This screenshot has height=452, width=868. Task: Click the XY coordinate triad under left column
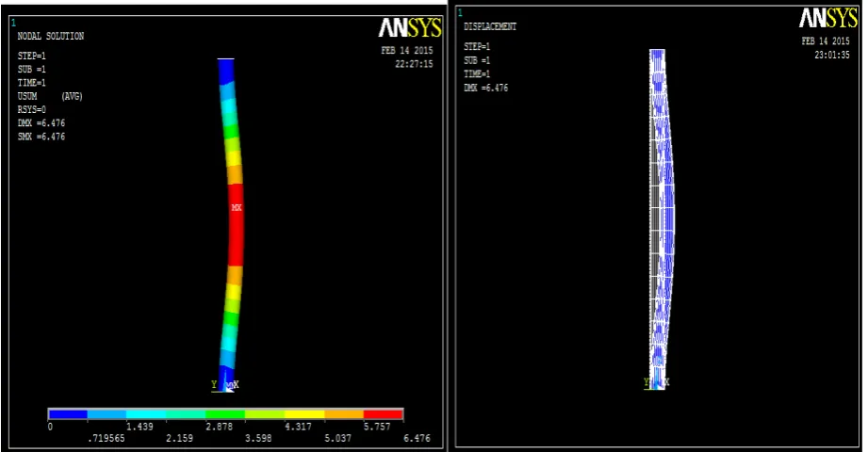pyautogui.click(x=224, y=385)
